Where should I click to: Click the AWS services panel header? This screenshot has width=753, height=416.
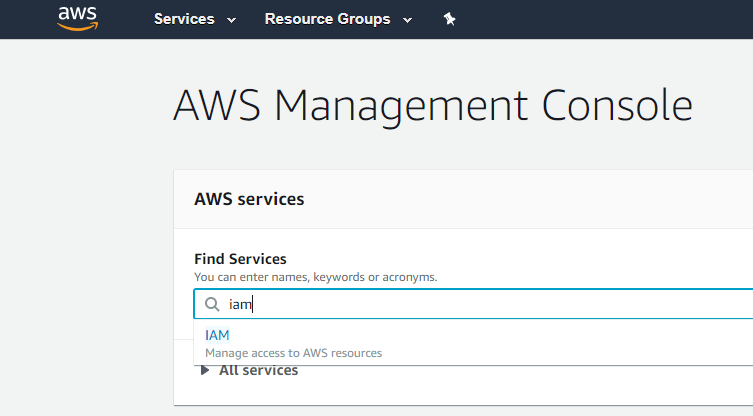(249, 199)
